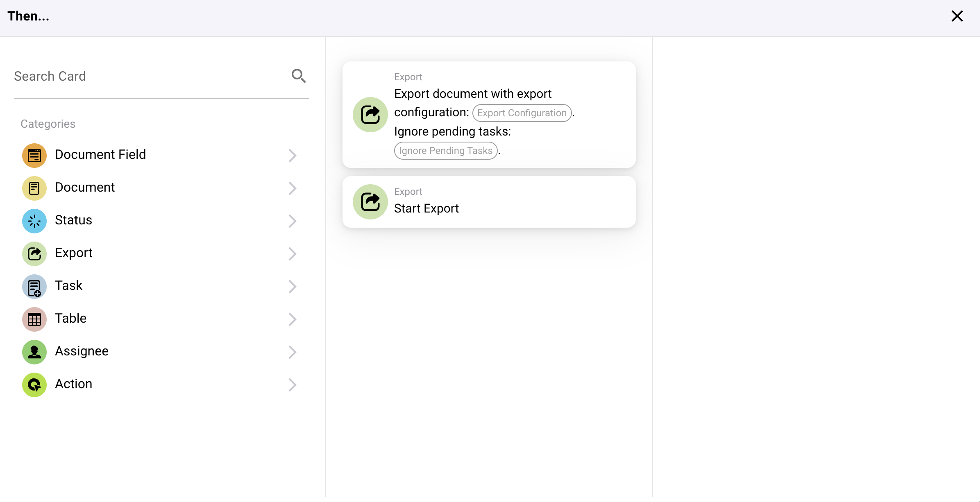
Task: Click the yellow Document category icon
Action: [x=34, y=188]
